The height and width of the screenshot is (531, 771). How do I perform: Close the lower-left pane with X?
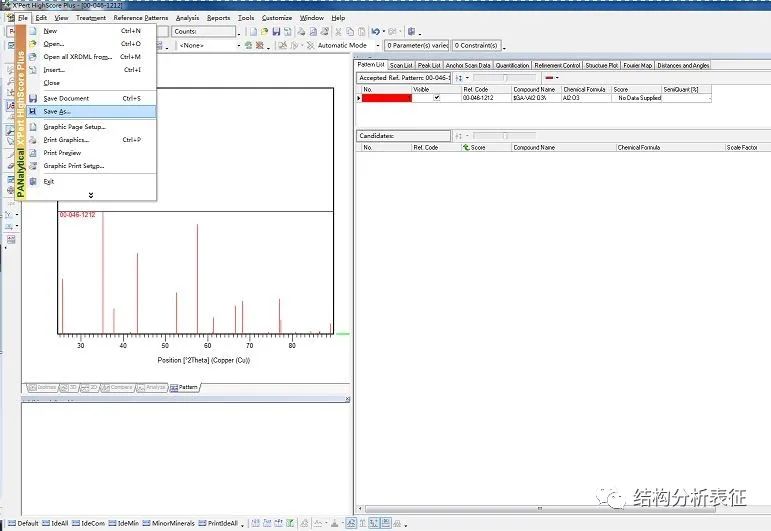[x=348, y=399]
